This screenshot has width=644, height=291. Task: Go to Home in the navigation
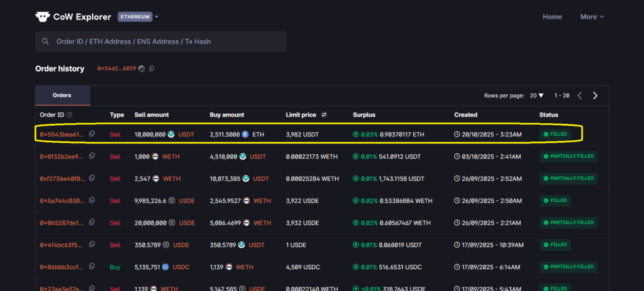552,17
